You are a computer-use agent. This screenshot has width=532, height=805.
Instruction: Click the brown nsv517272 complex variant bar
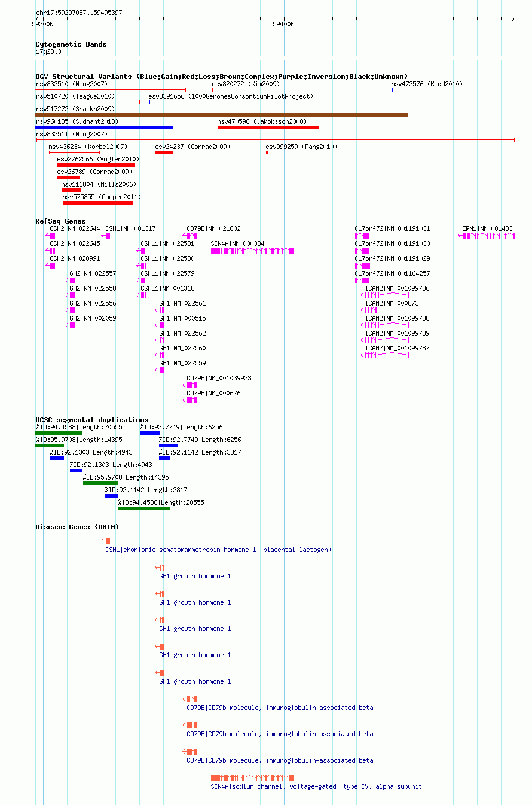click(222, 114)
